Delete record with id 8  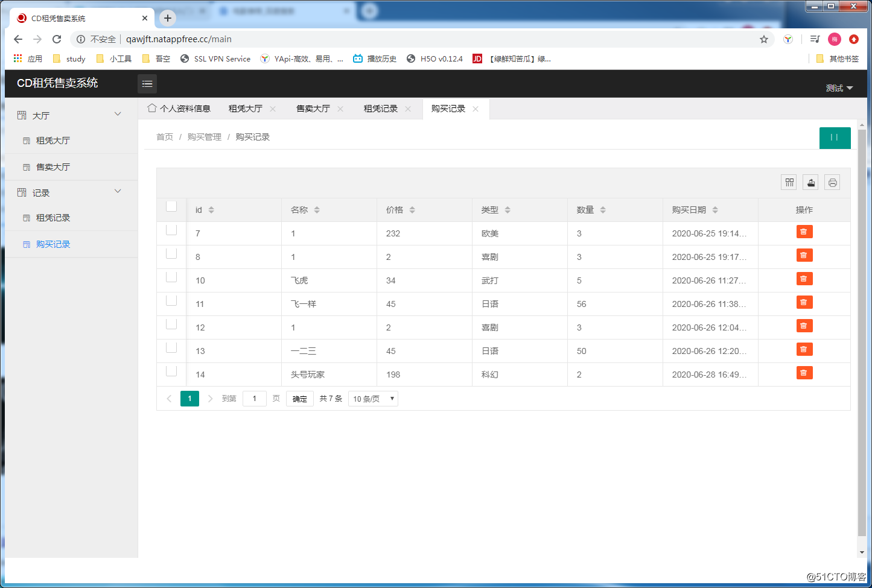coord(804,255)
